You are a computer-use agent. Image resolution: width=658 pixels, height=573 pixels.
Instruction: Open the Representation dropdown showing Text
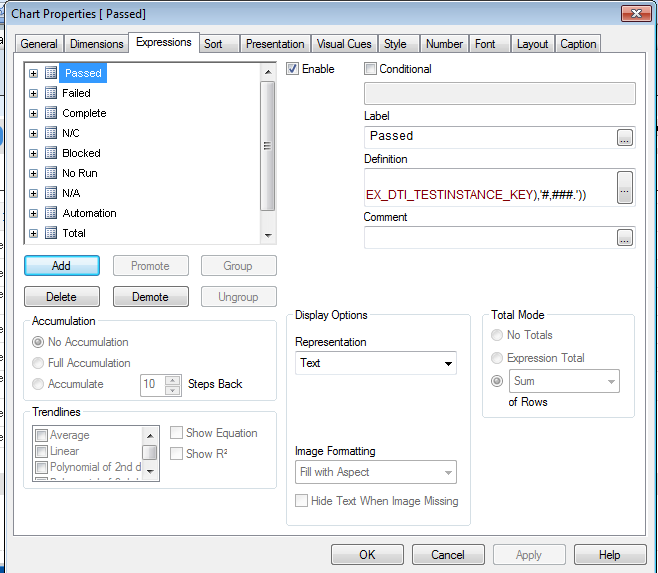point(376,363)
